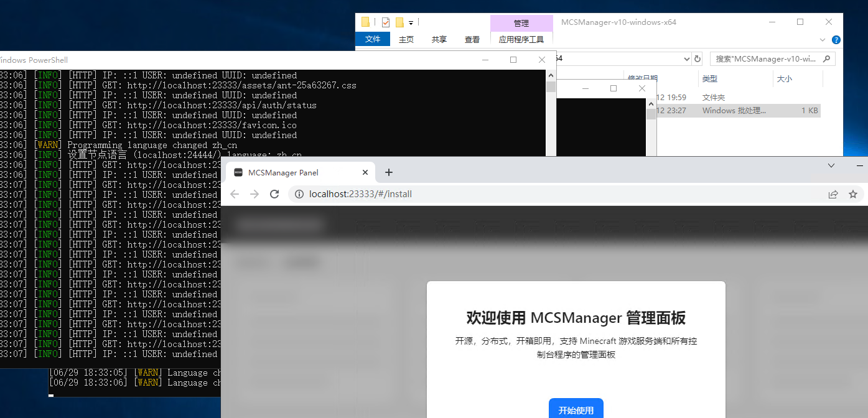
Task: Share this page from the address bar
Action: (x=833, y=194)
